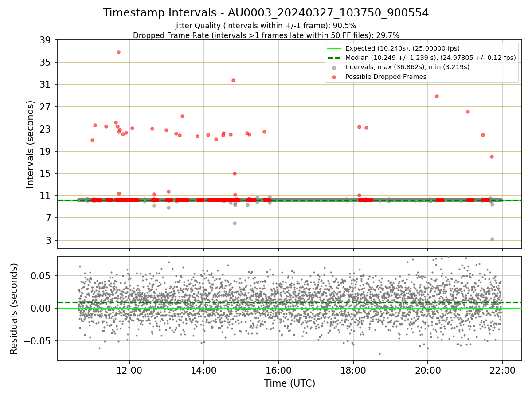Viewport: 532px width, 399px height.
Task: Click legend entry "Intervals, max (36.862s), min (3.219s)"
Action: click(x=407, y=67)
